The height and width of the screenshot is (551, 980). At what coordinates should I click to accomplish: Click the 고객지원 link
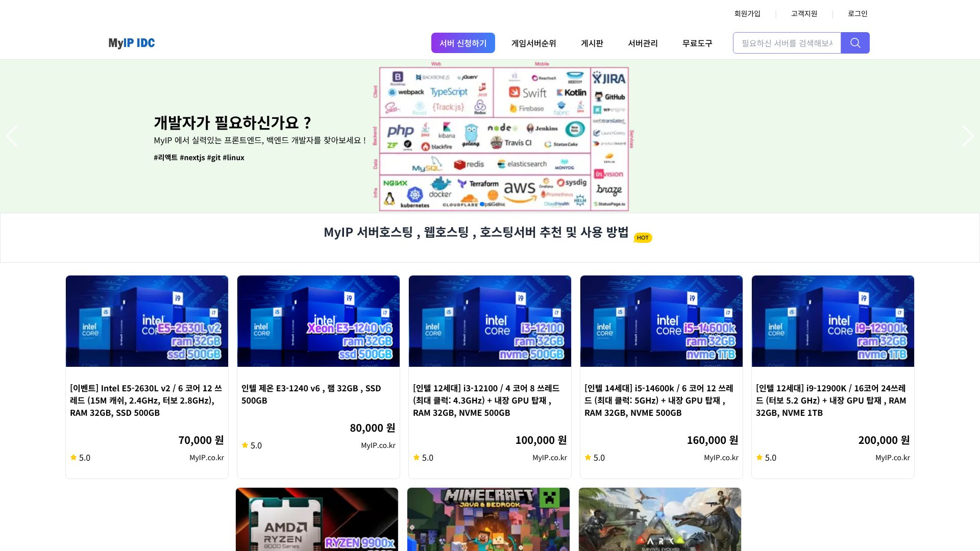coord(804,14)
